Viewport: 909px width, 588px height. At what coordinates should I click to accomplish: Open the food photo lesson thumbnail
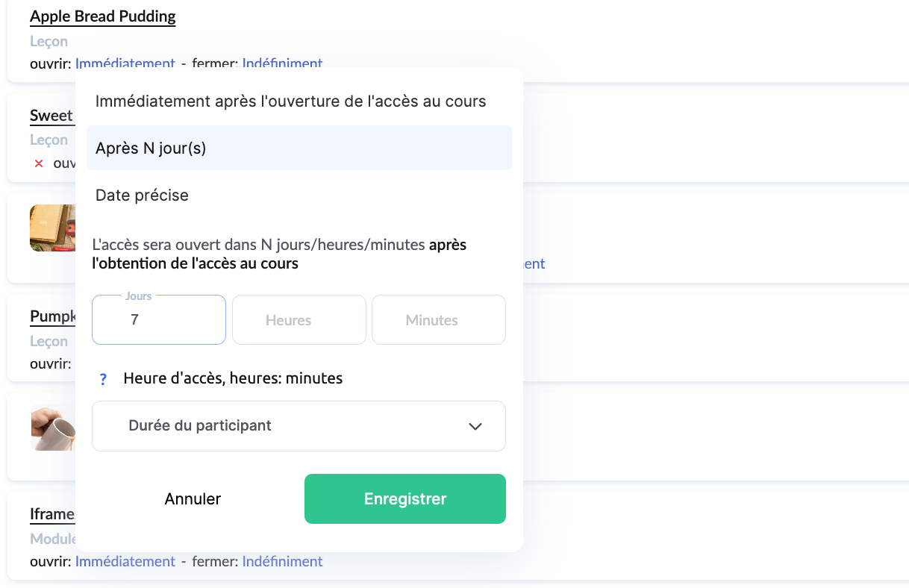tap(52, 228)
